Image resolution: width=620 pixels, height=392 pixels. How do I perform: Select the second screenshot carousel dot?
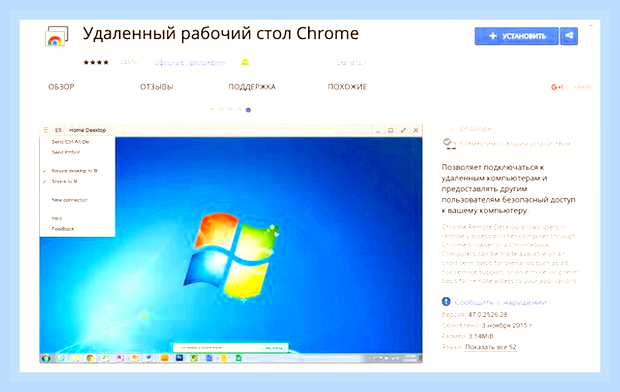tap(221, 110)
